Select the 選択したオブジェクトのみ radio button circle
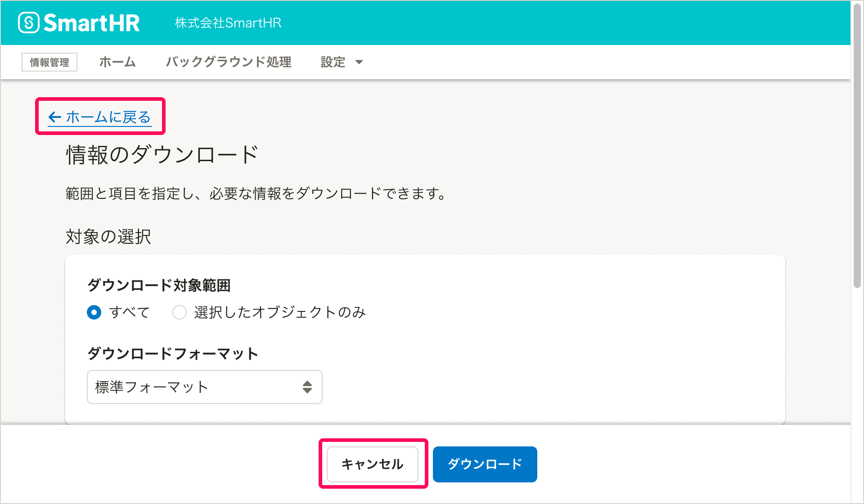 tap(180, 312)
